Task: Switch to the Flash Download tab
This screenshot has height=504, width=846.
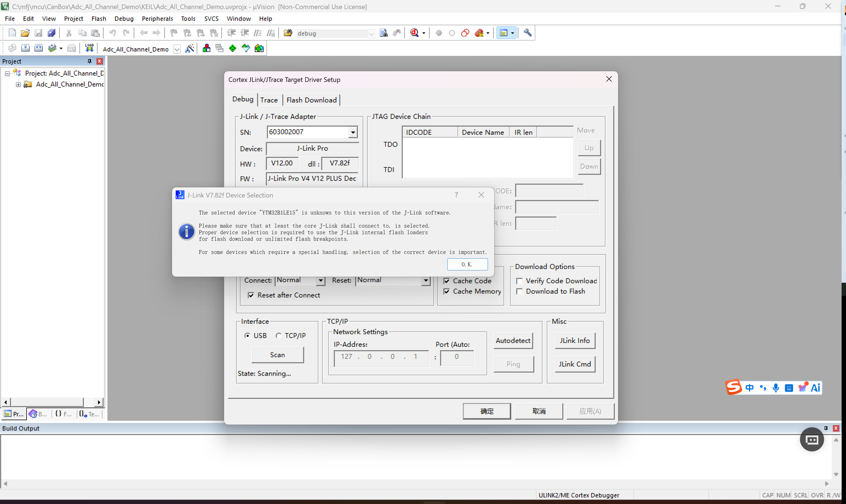Action: [x=311, y=100]
